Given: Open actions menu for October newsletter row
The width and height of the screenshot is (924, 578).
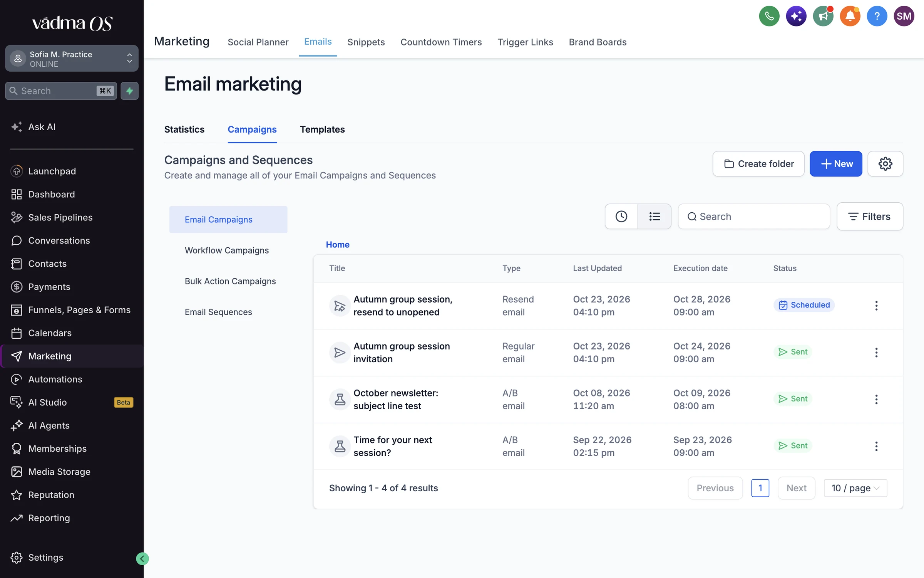Looking at the screenshot, I should pyautogui.click(x=876, y=399).
